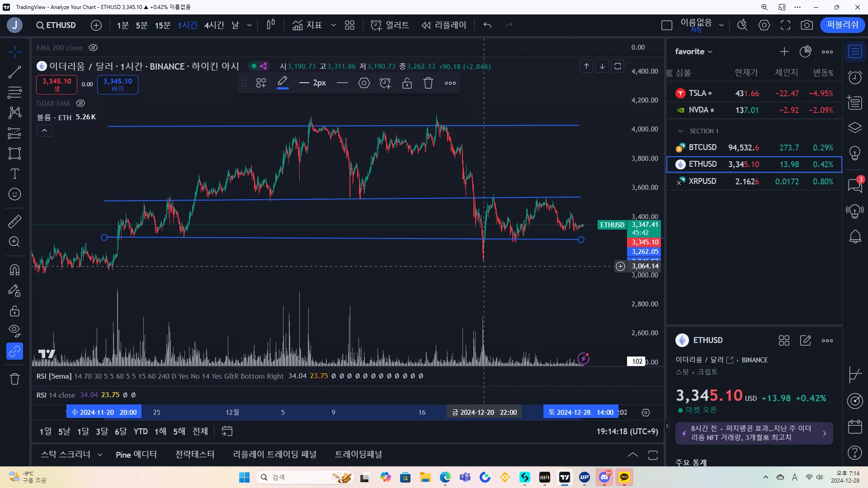
Task: Toggle lock on selected drawing
Action: tap(407, 83)
